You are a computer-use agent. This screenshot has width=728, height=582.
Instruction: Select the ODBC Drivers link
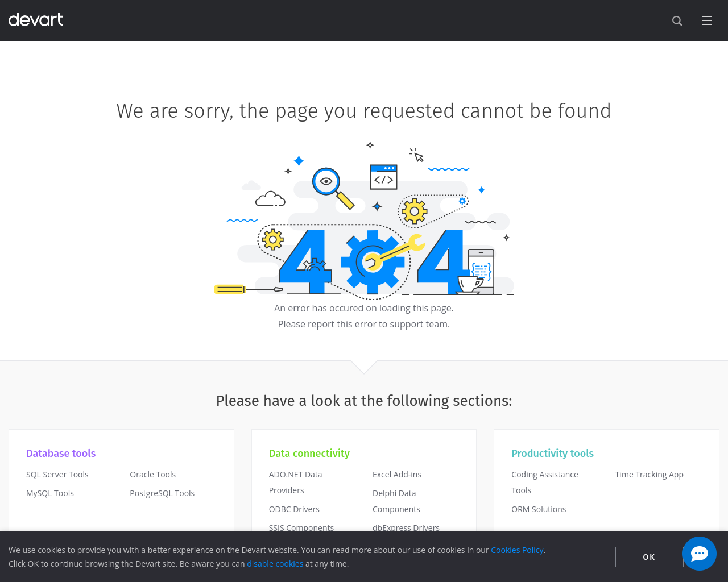294,509
